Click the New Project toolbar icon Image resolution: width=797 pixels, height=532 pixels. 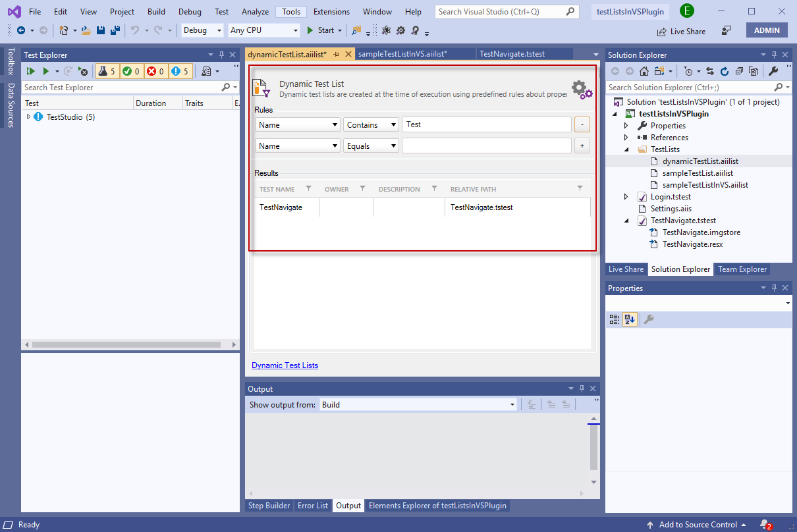point(64,30)
